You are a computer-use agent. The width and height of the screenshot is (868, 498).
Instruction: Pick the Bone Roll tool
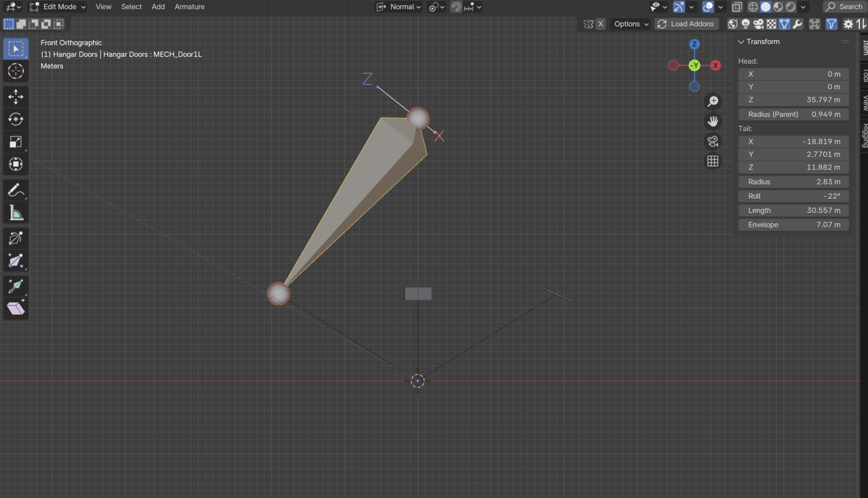pos(16,238)
